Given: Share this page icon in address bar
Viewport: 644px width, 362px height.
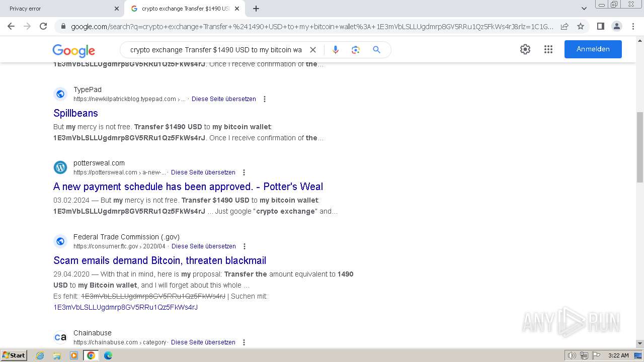Looking at the screenshot, I should 565,26.
